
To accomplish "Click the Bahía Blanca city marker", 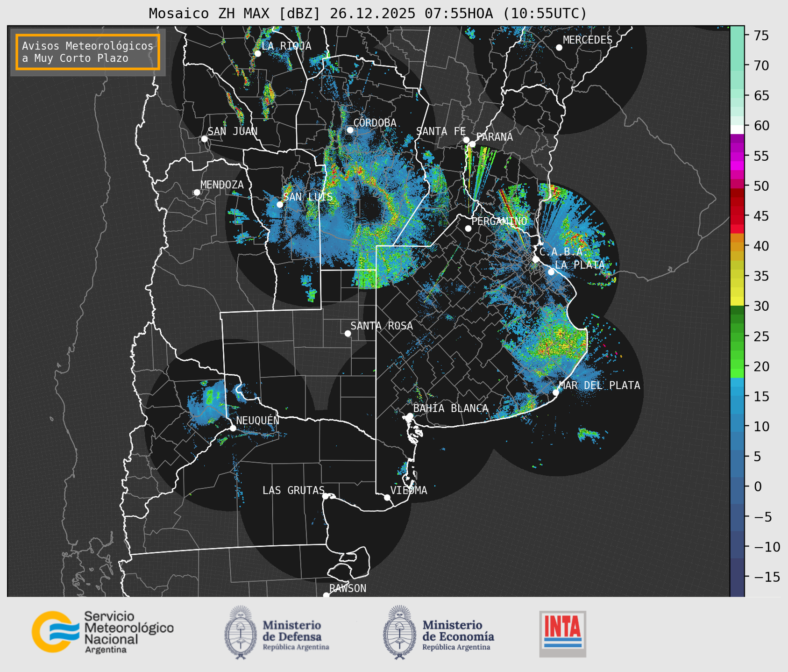I will [x=410, y=416].
